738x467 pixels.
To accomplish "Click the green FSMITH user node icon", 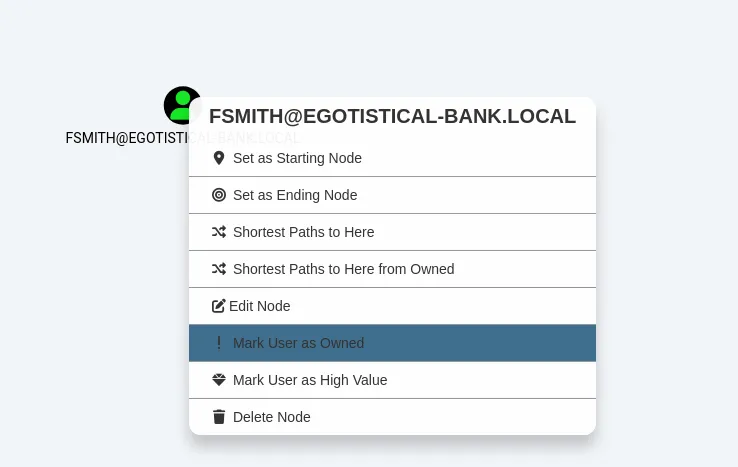I will [181, 104].
